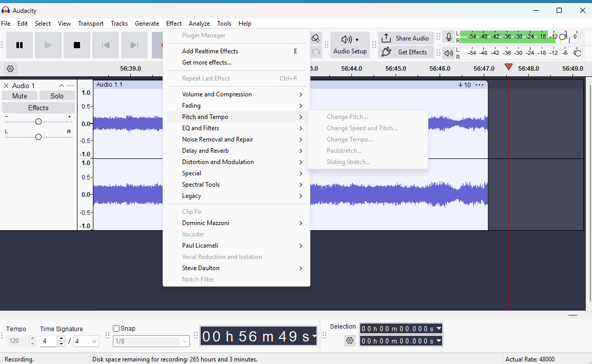Expand the Fading submenu

tap(236, 106)
